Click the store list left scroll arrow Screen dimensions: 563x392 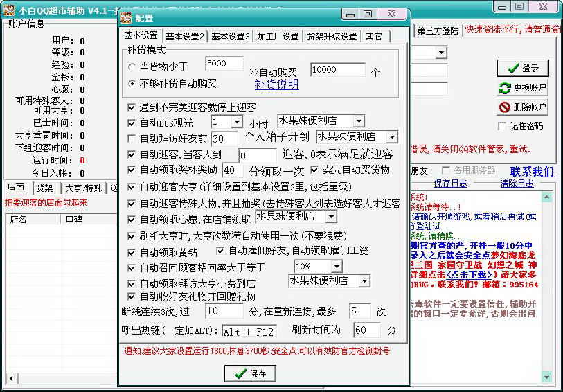click(x=11, y=378)
